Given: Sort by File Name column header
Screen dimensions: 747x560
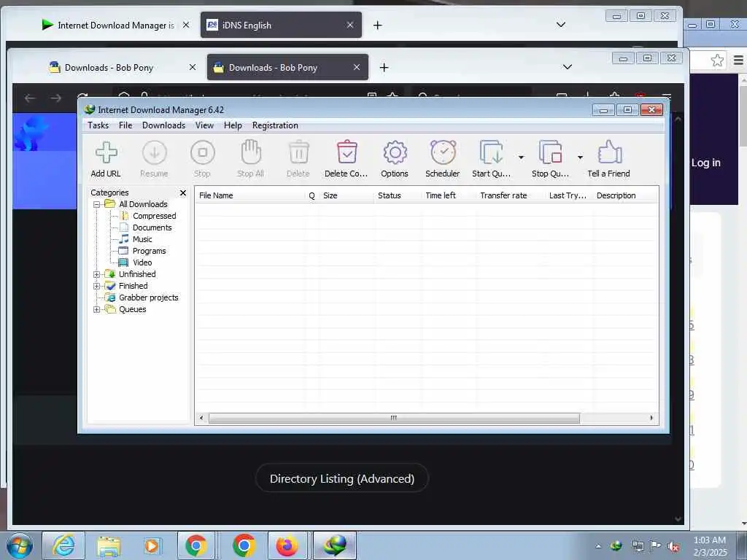Looking at the screenshot, I should [x=251, y=195].
